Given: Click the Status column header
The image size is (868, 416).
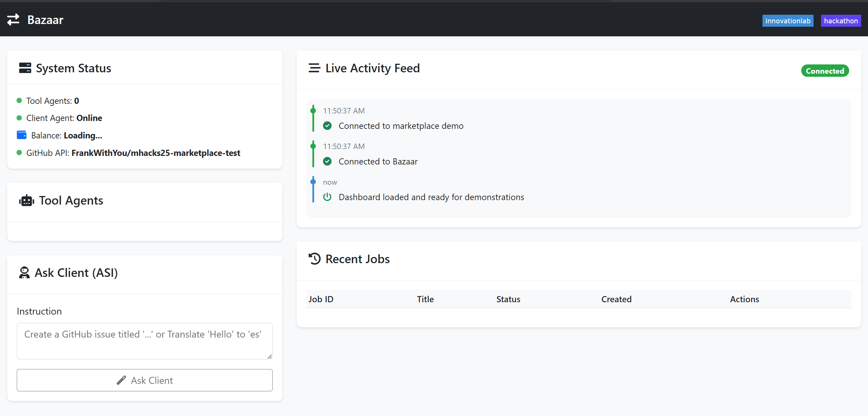Looking at the screenshot, I should pos(508,299).
